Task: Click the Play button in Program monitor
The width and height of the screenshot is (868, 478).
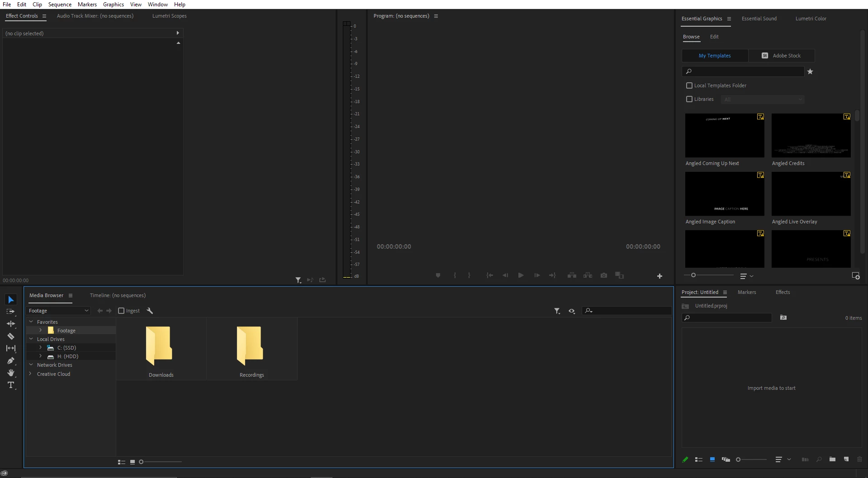Action: [x=521, y=275]
